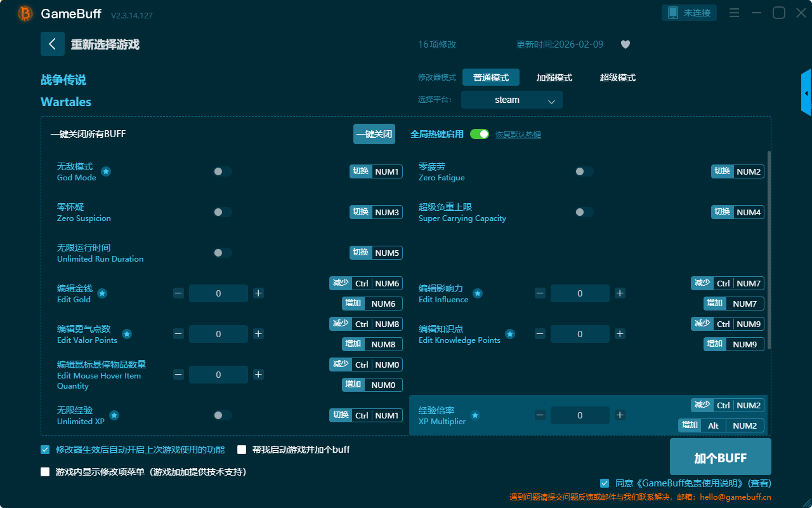This screenshot has width=812, height=508.
Task: Click the 加个BUFF button
Action: click(x=720, y=457)
